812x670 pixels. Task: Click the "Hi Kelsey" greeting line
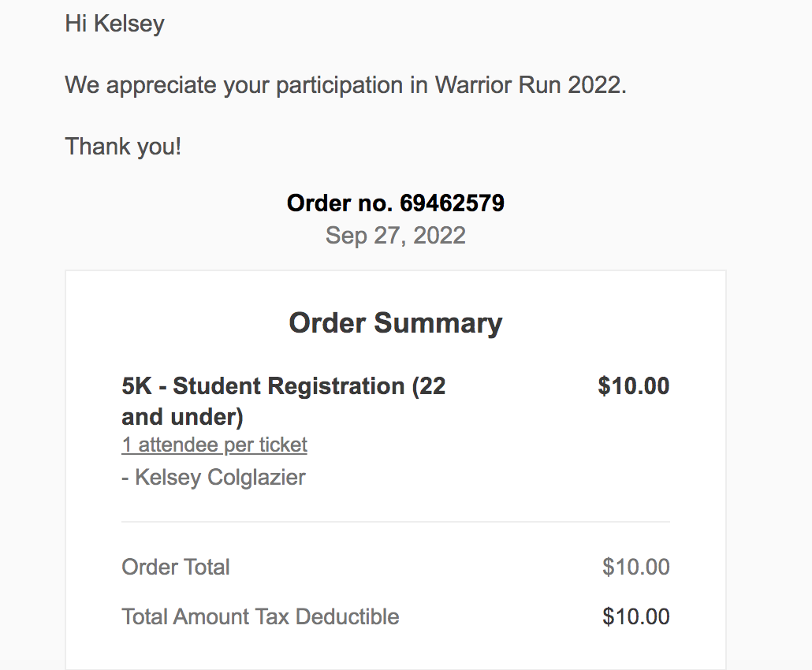pyautogui.click(x=114, y=24)
